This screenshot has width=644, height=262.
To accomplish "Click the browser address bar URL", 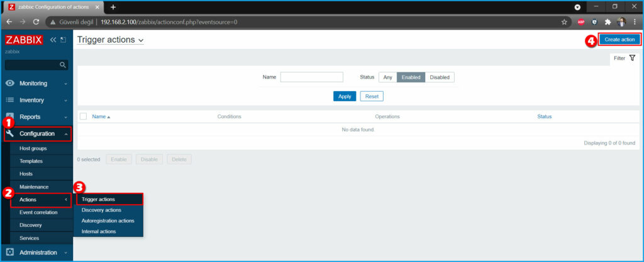I will pos(169,22).
